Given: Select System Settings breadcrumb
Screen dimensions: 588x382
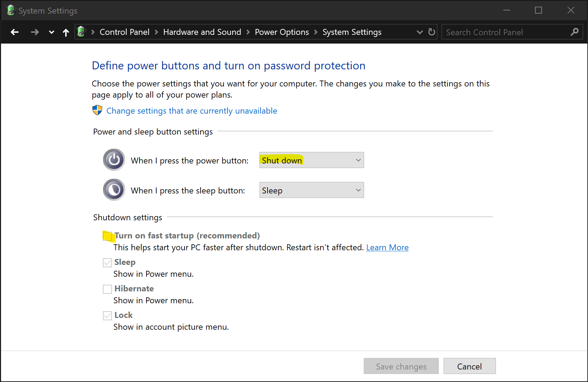Looking at the screenshot, I should coord(352,32).
